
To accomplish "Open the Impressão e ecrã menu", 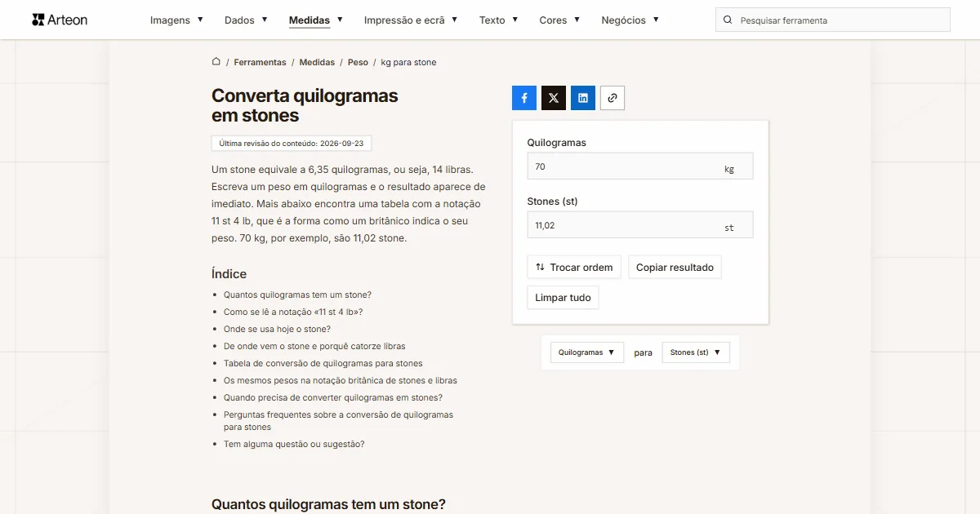I will (x=411, y=20).
